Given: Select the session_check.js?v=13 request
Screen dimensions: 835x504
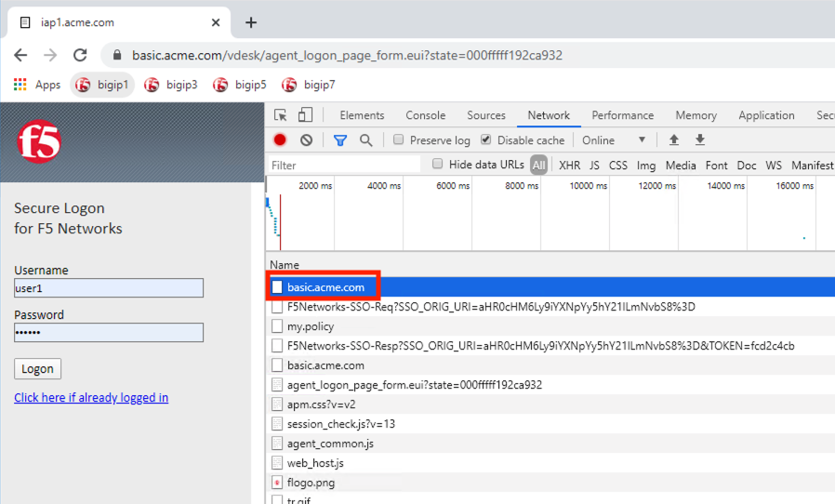Looking at the screenshot, I should pyautogui.click(x=550, y=424).
